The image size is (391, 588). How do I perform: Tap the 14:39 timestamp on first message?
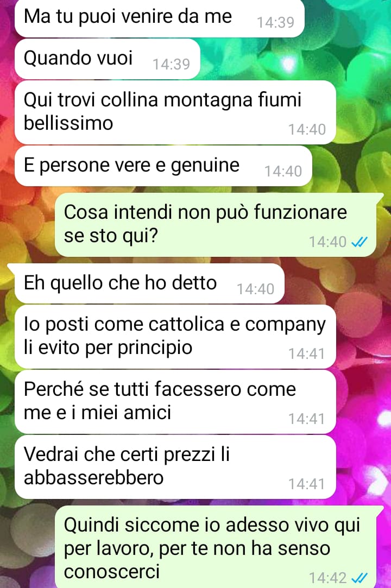(275, 22)
